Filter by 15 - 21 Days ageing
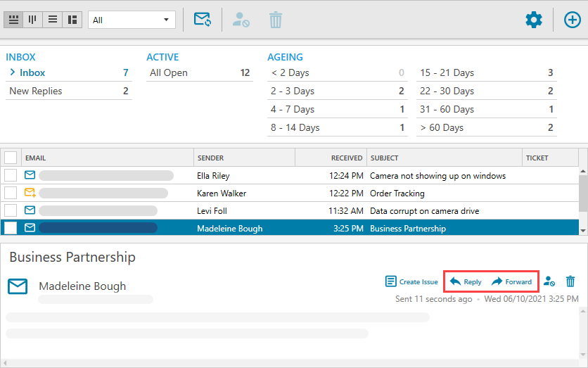 point(487,72)
